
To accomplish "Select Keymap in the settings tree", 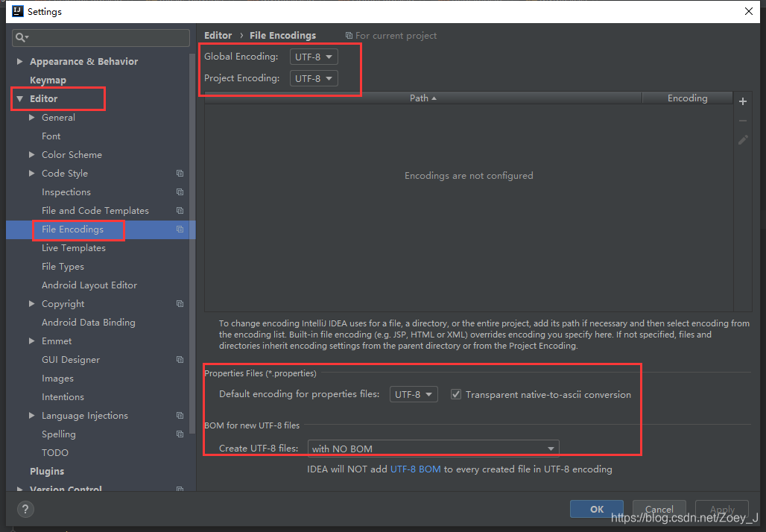I will coord(48,80).
